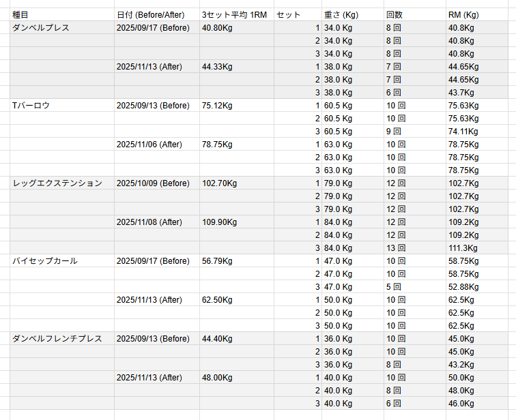Click the 9 回 reps cell
516x420 pixels.
tap(415, 132)
